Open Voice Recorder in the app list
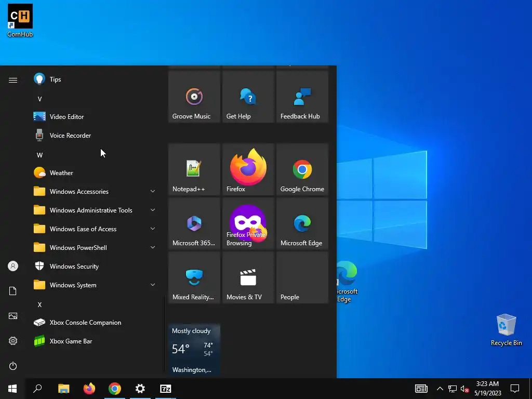This screenshot has width=532, height=399. [x=95, y=136]
